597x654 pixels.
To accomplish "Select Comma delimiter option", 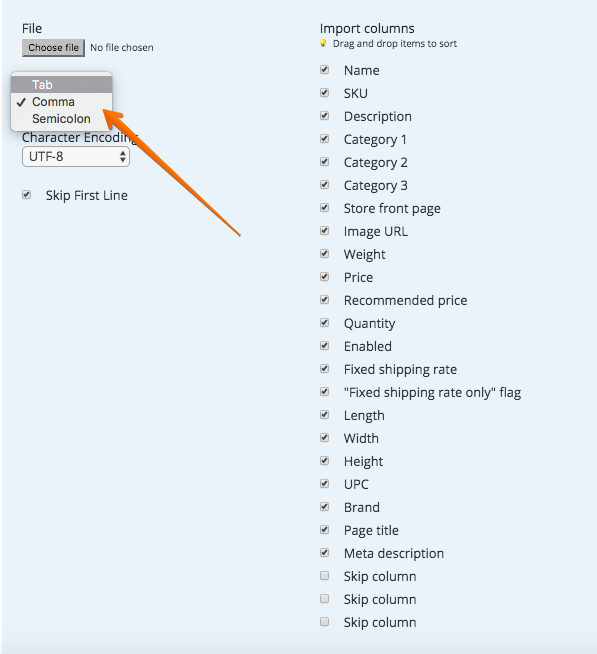I will pos(61,102).
